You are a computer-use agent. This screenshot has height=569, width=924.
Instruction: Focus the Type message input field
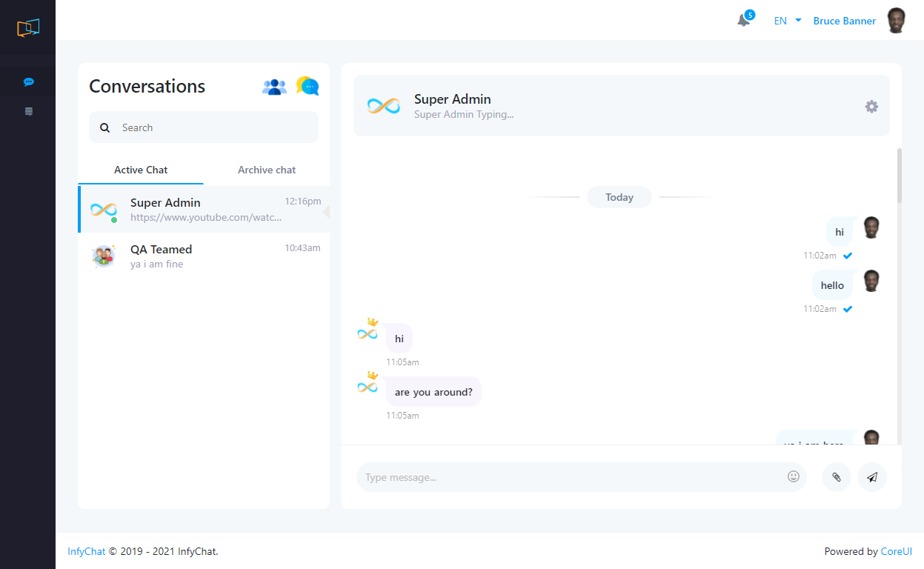coord(571,477)
